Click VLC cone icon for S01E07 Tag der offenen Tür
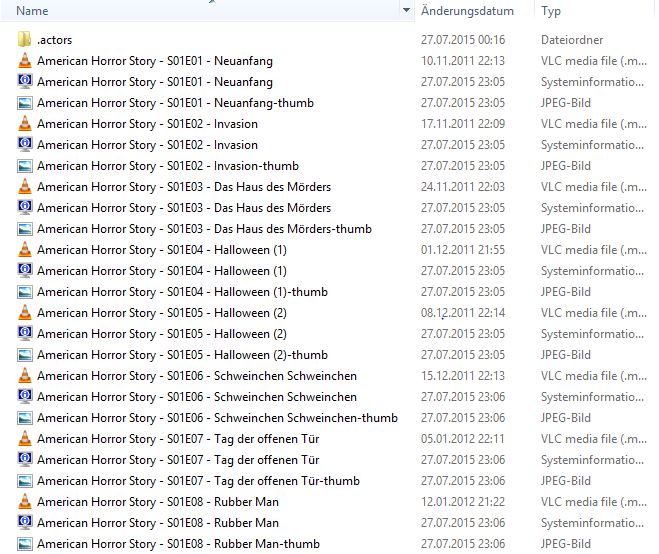659x554 pixels. tap(25, 439)
